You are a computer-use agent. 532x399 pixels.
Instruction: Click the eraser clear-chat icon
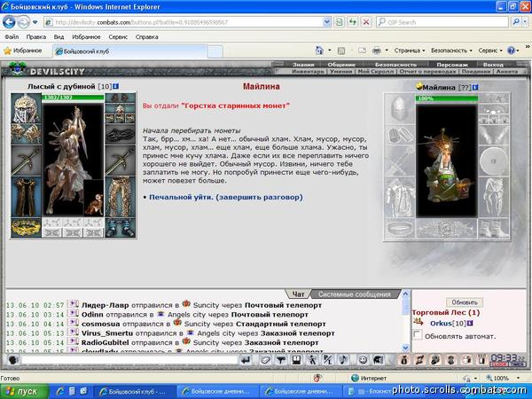coord(265,360)
